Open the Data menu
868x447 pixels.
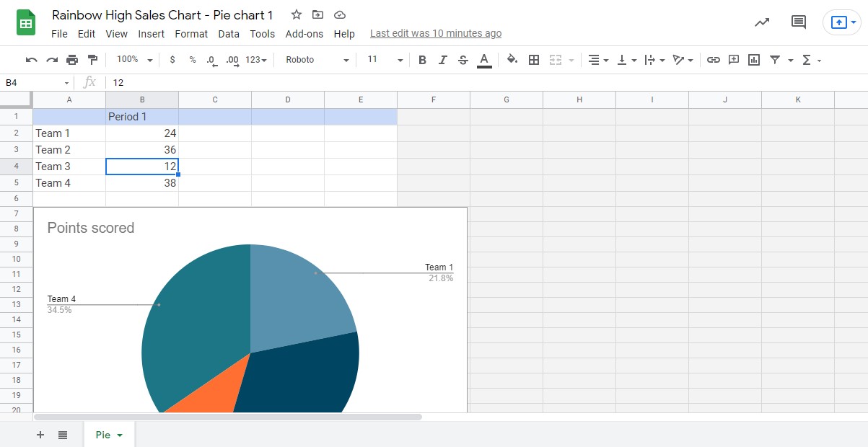[x=229, y=33]
